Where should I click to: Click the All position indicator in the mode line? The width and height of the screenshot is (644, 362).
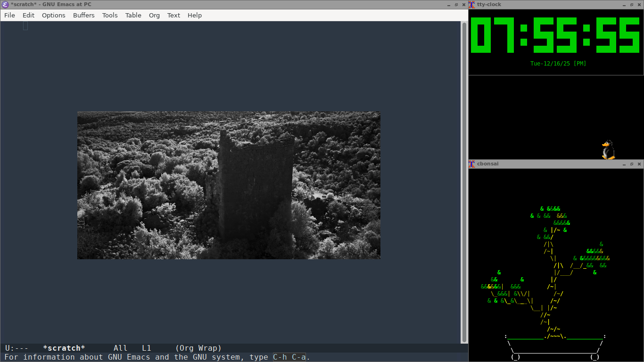point(120,348)
